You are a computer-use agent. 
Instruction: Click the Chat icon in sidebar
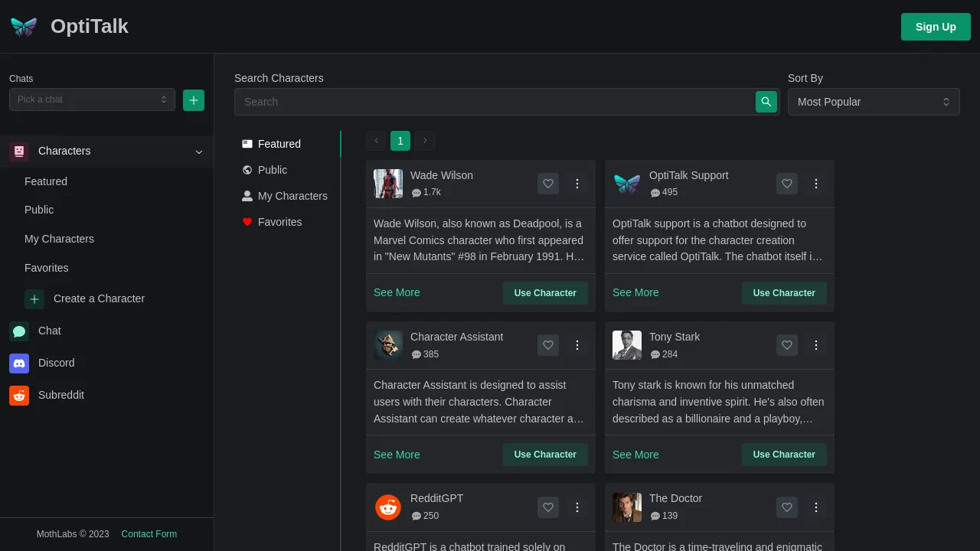coord(19,331)
